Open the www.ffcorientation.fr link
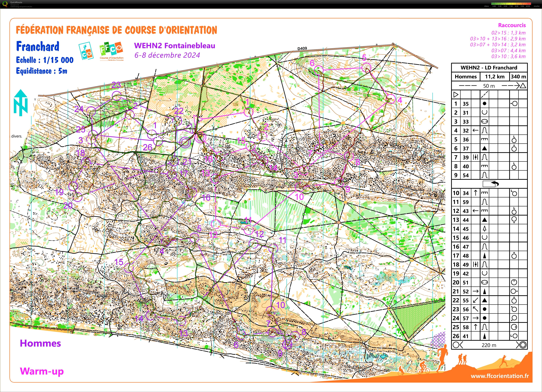542x392 pixels. point(500,376)
